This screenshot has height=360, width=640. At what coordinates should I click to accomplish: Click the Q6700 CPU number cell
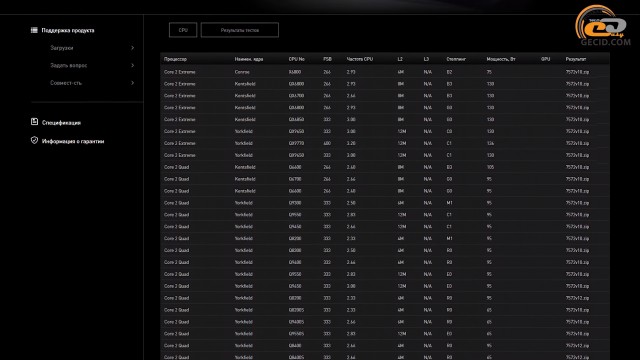295,179
